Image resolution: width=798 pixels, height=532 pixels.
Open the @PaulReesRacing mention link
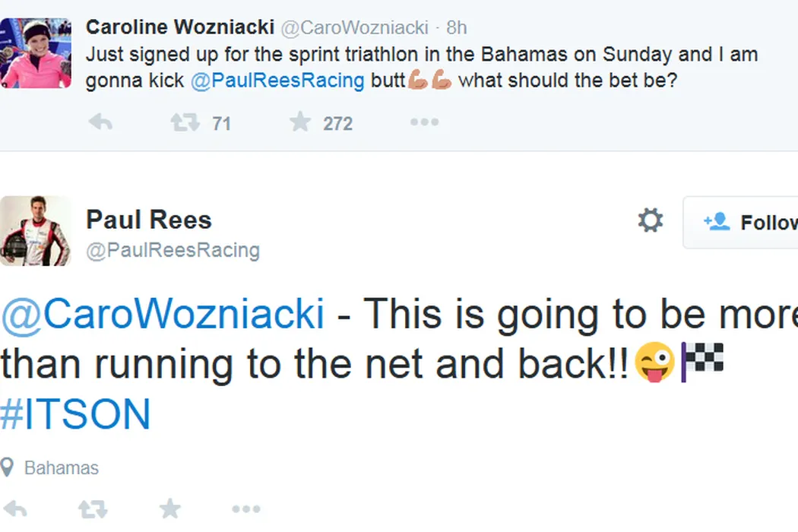pos(277,81)
